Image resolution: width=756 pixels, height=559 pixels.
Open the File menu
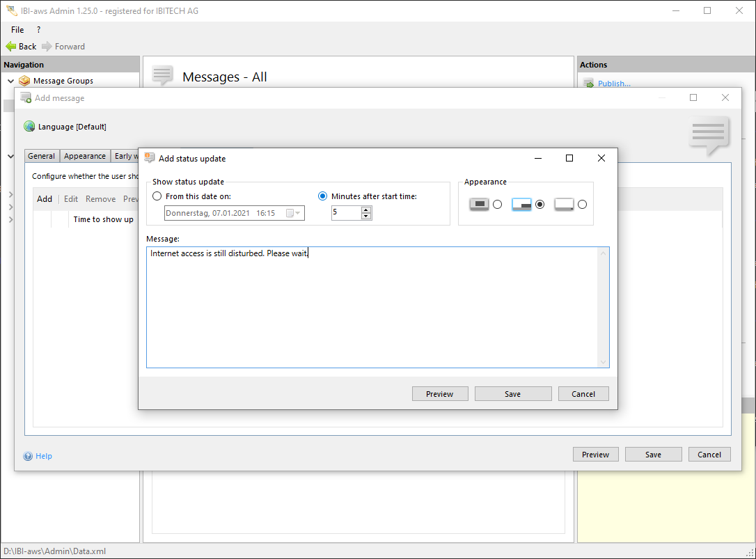point(17,30)
